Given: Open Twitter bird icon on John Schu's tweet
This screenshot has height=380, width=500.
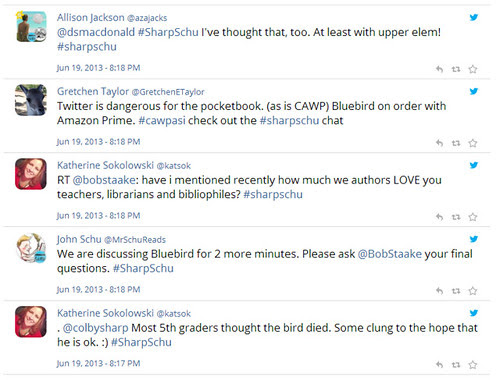Looking at the screenshot, I should click(x=474, y=239).
